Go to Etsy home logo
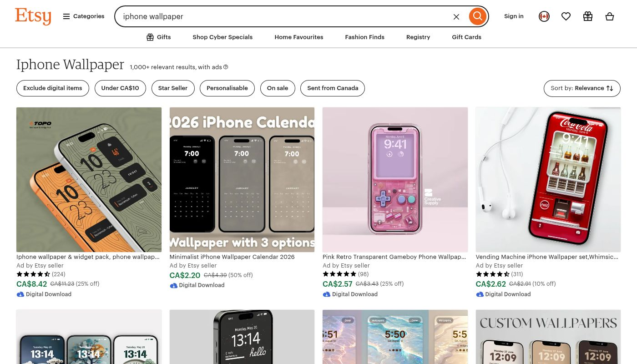The width and height of the screenshot is (637, 364). pyautogui.click(x=33, y=16)
